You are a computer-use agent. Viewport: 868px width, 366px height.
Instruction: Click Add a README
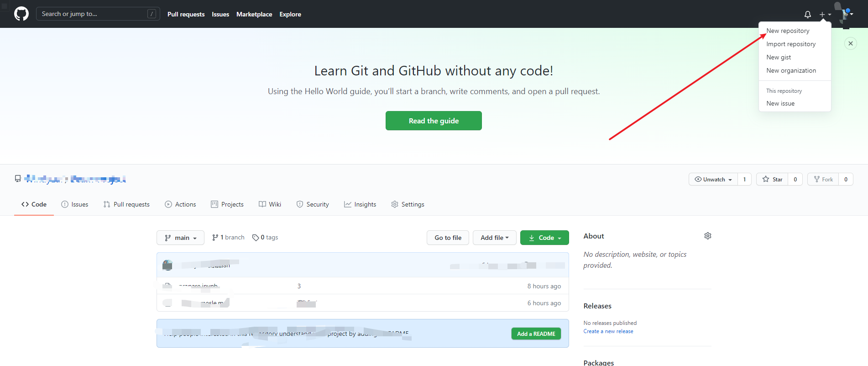click(536, 334)
